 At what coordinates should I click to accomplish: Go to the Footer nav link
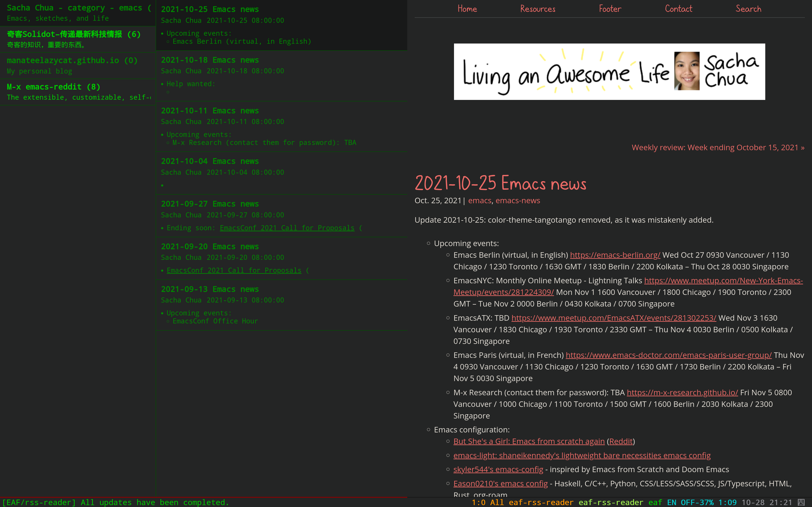(x=610, y=9)
